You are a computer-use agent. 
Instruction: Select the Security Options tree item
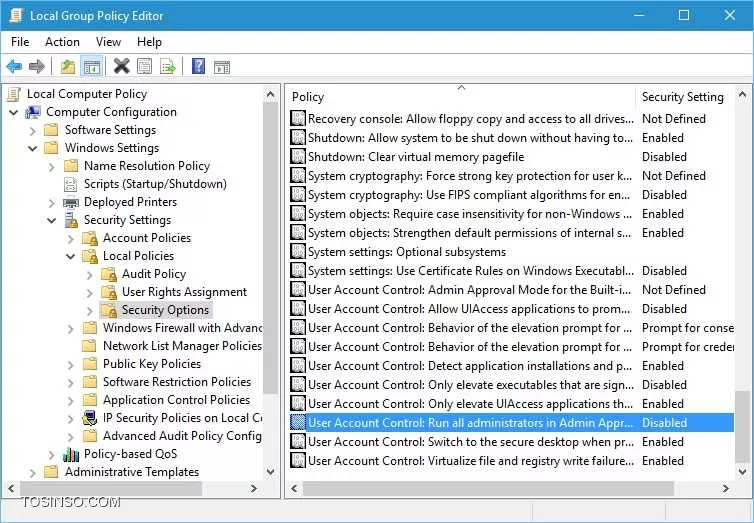point(165,310)
